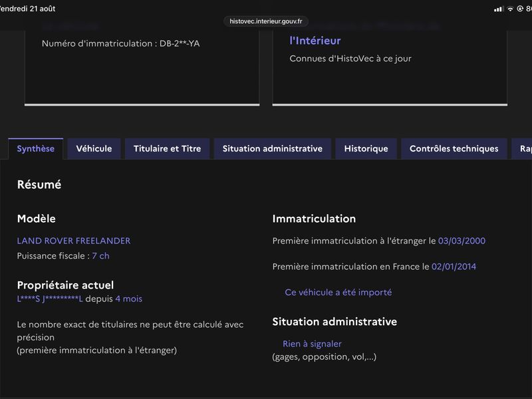This screenshot has width=532, height=399.
Task: Open the Contrôles techniques tab
Action: coord(454,148)
